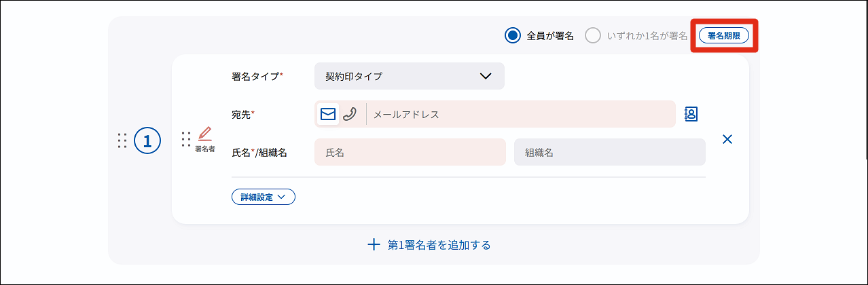Viewport: 868px width, 285px height.
Task: Open the address book icon beside 宛先
Action: point(691,114)
